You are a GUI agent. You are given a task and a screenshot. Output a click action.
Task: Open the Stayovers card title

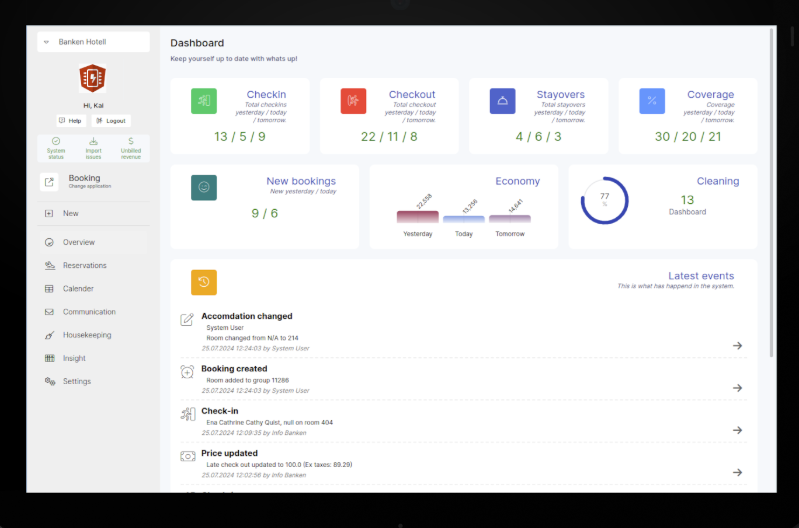point(561,94)
